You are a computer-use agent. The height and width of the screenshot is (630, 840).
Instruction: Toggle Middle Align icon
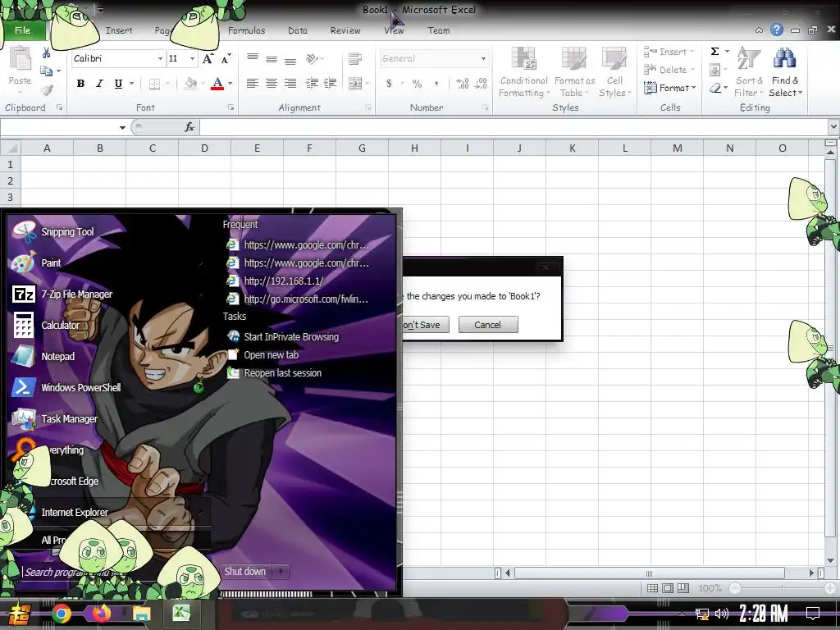pyautogui.click(x=272, y=59)
